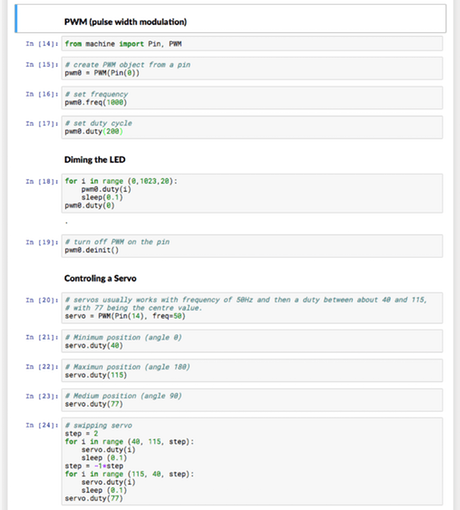Click the swipping servo loop code cell

[252, 461]
